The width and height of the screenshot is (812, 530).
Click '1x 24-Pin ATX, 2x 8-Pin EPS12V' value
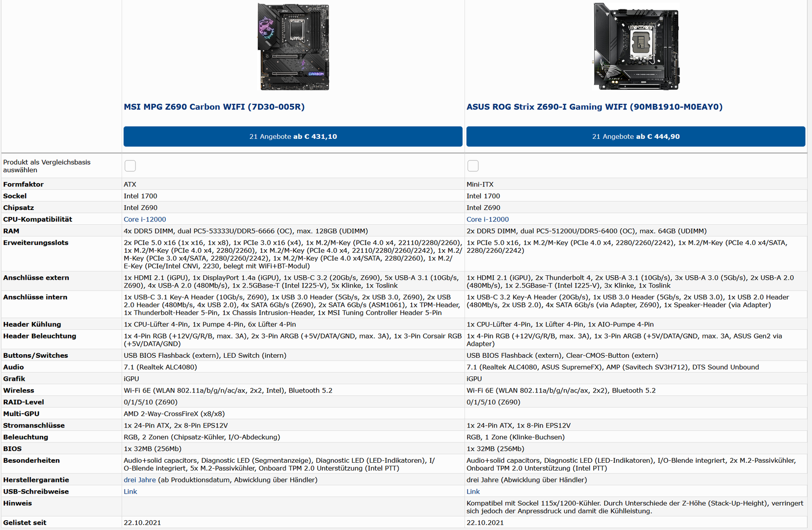176,425
